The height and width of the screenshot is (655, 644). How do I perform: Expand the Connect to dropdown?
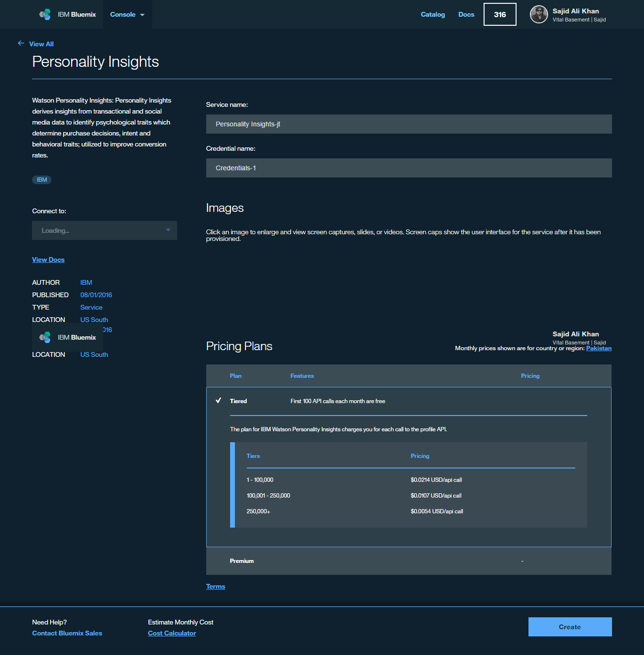tap(105, 230)
